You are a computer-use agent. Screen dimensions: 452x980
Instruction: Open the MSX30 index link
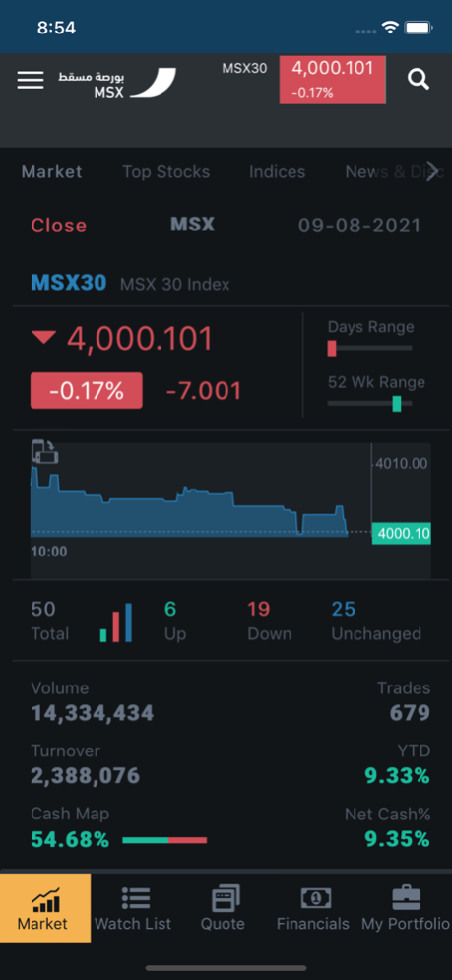[x=69, y=283]
